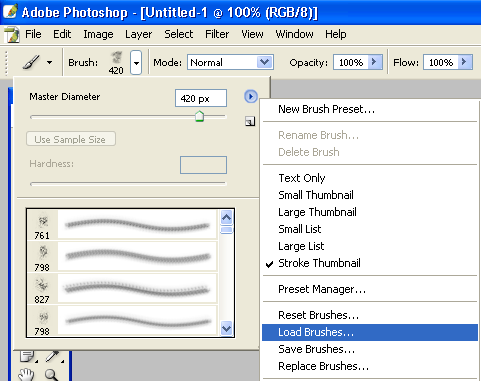Click the Hardness value field

[203, 165]
